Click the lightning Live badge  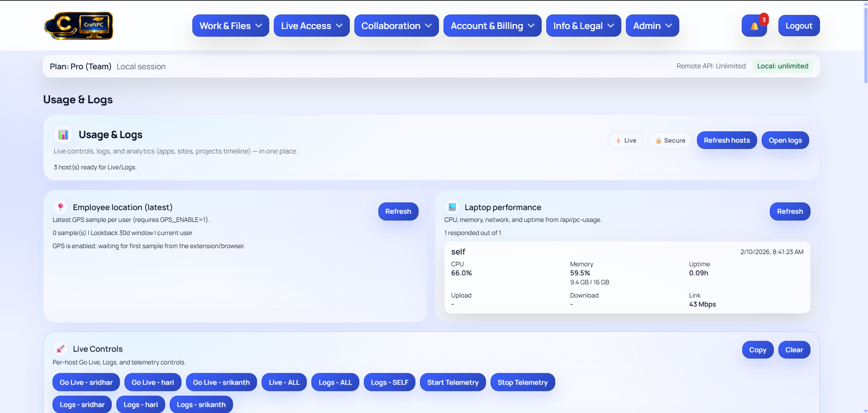625,140
